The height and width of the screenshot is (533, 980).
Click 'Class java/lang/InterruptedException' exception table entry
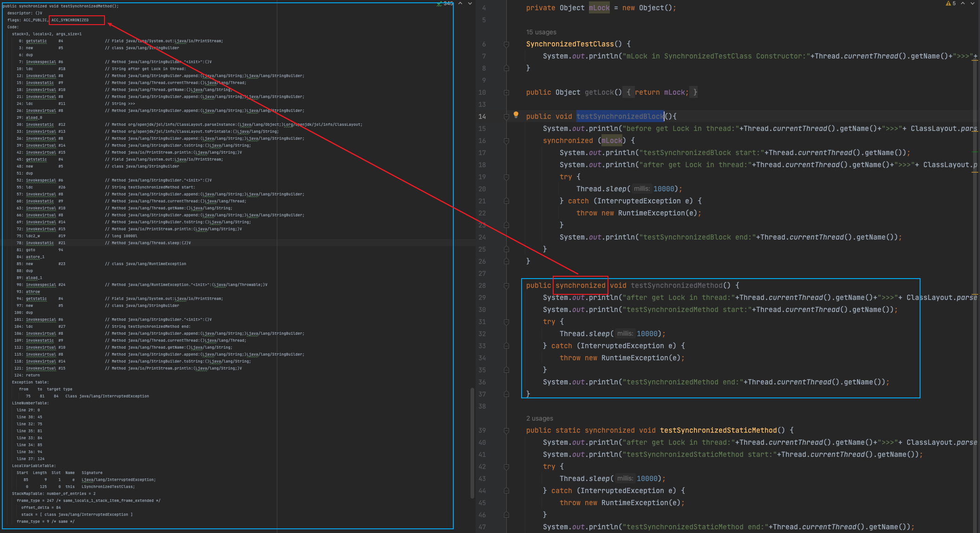coord(107,396)
